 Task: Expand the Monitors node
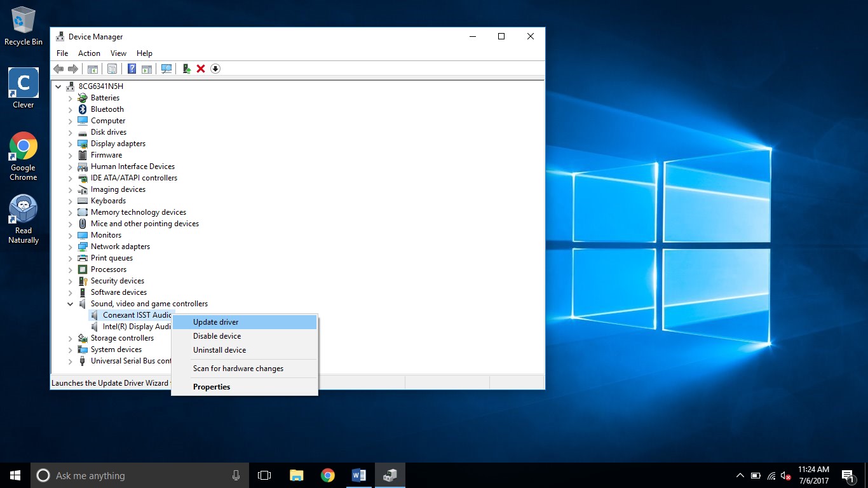71,235
